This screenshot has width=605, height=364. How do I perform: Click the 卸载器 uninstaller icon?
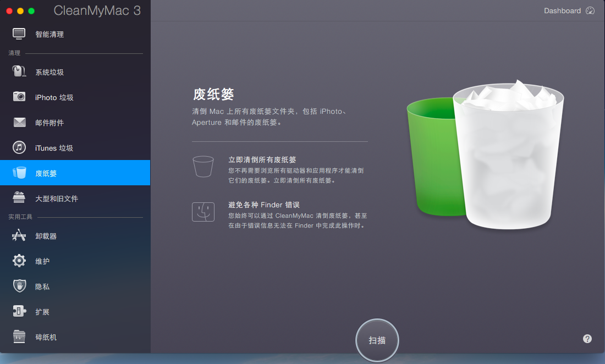click(x=19, y=235)
